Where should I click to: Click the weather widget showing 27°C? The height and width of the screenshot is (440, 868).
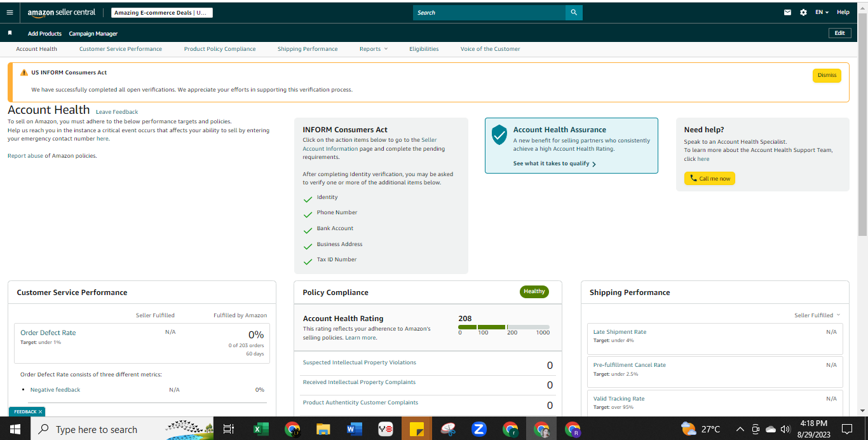[x=702, y=429]
